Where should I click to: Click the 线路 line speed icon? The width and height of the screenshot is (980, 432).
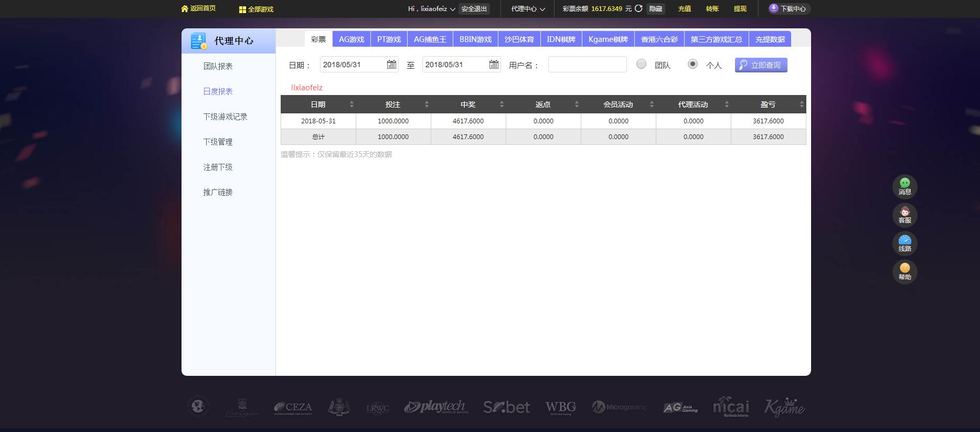click(904, 240)
